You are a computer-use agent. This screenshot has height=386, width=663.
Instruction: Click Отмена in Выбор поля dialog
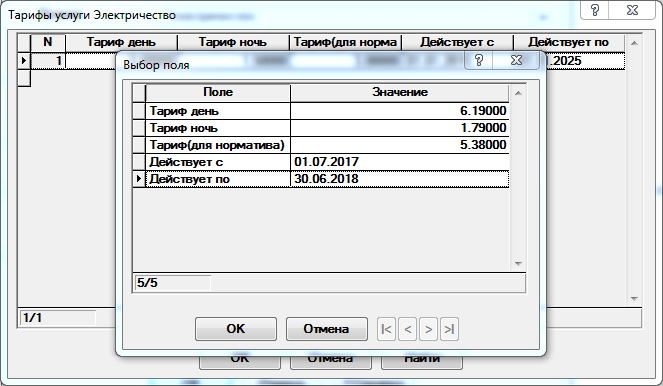[x=326, y=329]
